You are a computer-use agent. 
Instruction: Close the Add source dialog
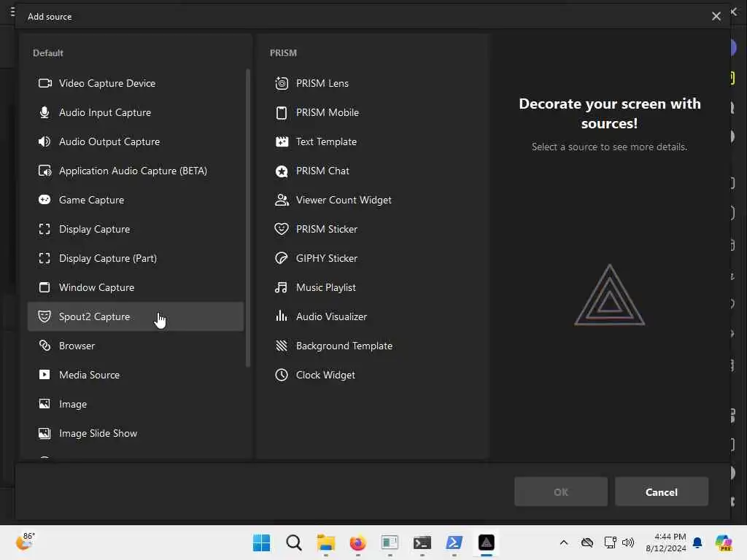point(716,16)
